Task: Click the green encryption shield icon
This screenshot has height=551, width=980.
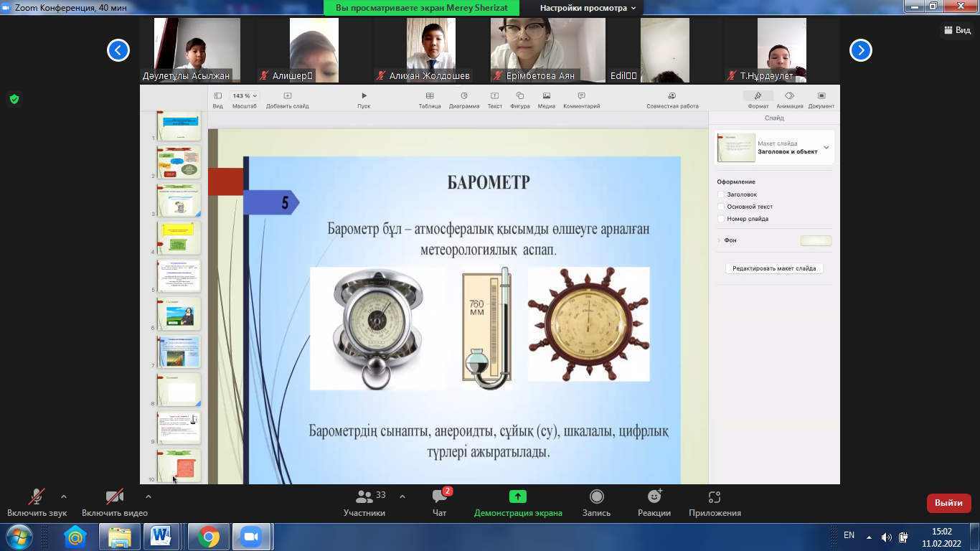Action: (x=14, y=99)
